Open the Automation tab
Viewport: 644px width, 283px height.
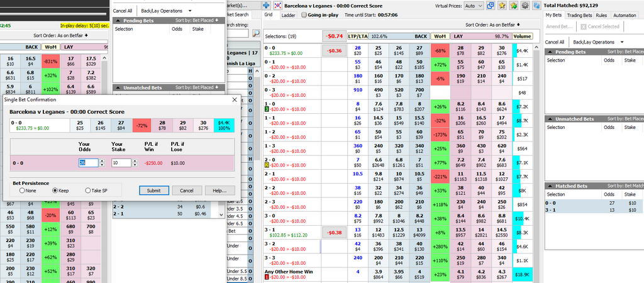(x=625, y=15)
